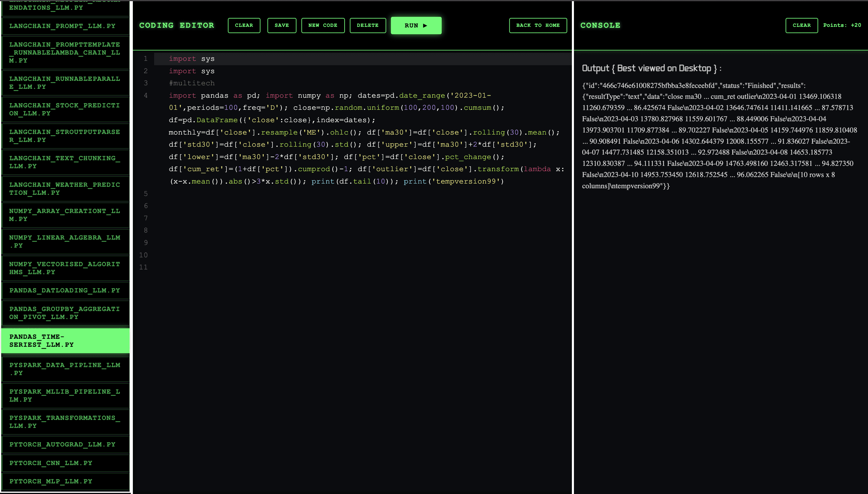This screenshot has height=494, width=868.
Task: Click the CONSOLE heading
Action: 600,25
